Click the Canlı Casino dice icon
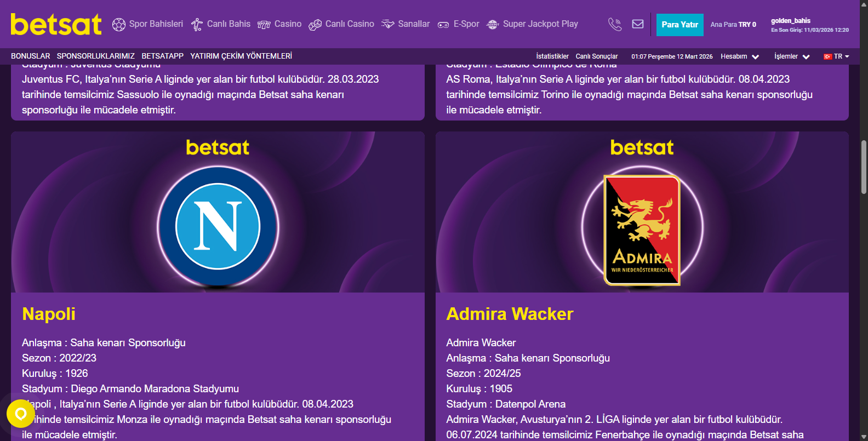 [315, 25]
